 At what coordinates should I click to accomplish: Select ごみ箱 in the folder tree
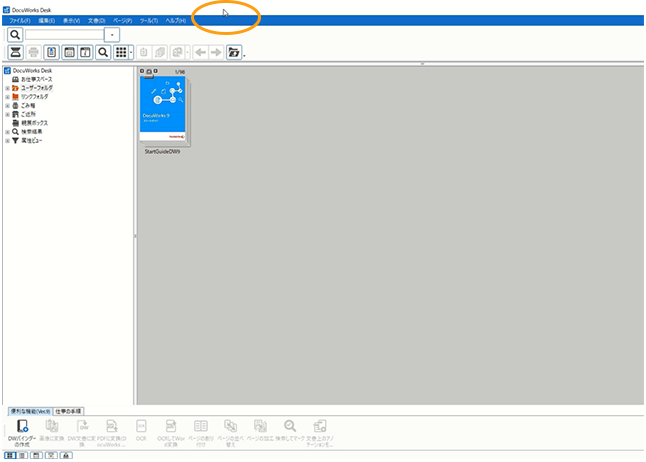[28, 106]
